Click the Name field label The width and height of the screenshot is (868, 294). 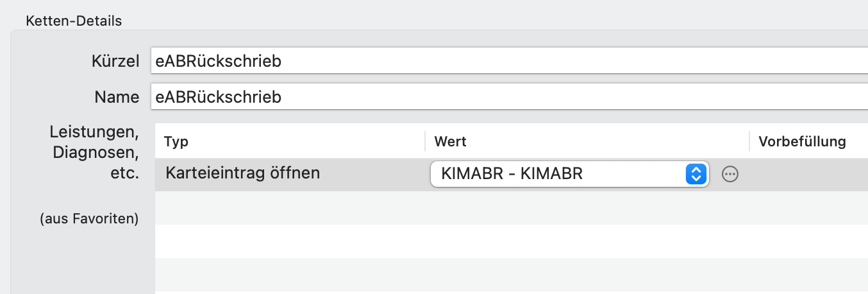[117, 97]
